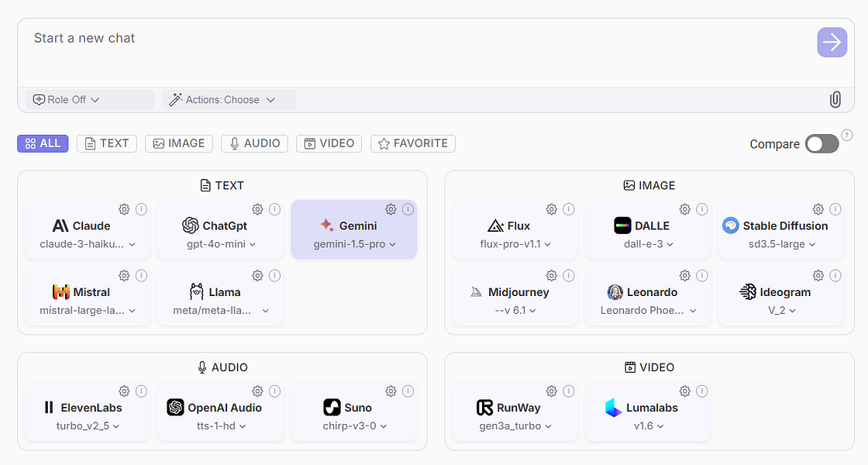This screenshot has height=465, width=868.
Task: Show info for Claude model
Action: [141, 209]
